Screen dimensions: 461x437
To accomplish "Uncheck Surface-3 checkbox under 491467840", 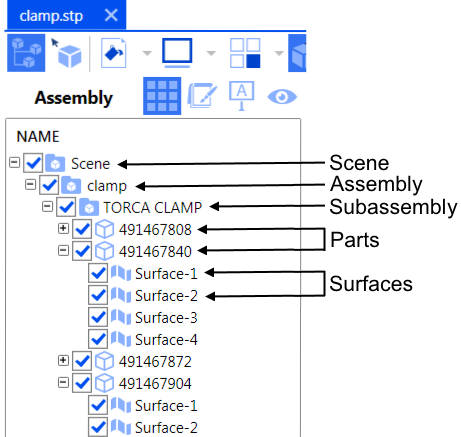I will click(98, 317).
